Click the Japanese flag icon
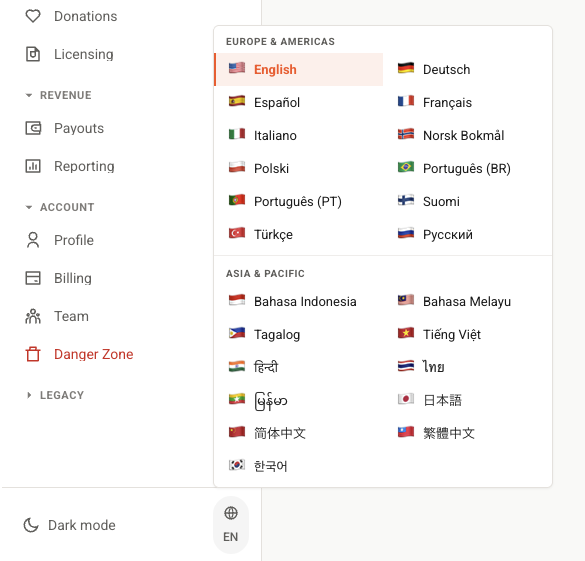Screen dimensions: 585x561 pyautogui.click(x=406, y=399)
